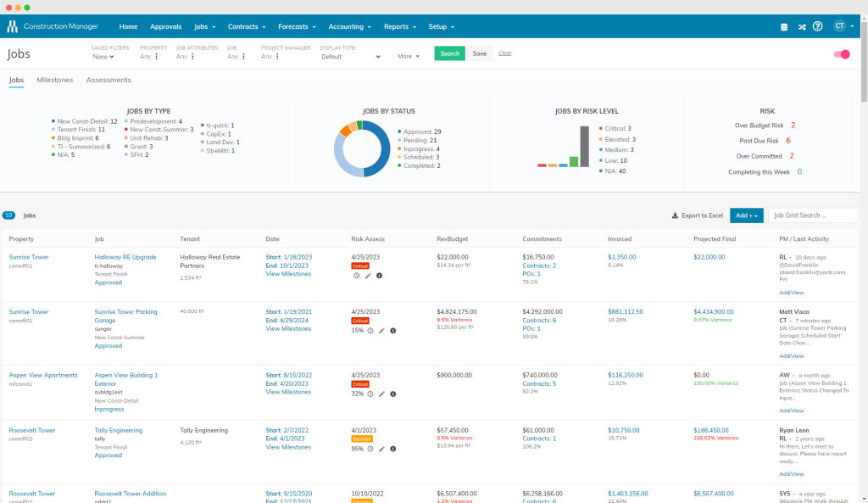Open Project Manager filter three-dots menu
The width and height of the screenshot is (868, 503).
click(277, 57)
